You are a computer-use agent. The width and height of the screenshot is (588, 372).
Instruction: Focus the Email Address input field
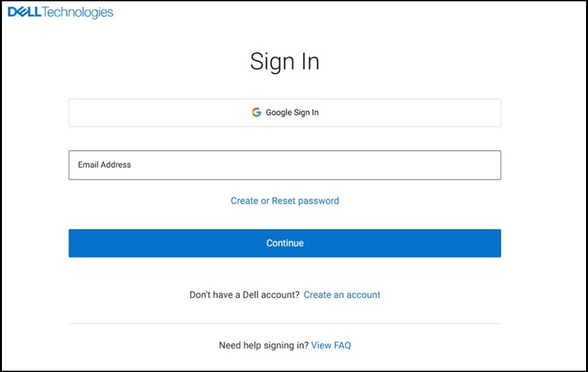point(285,165)
